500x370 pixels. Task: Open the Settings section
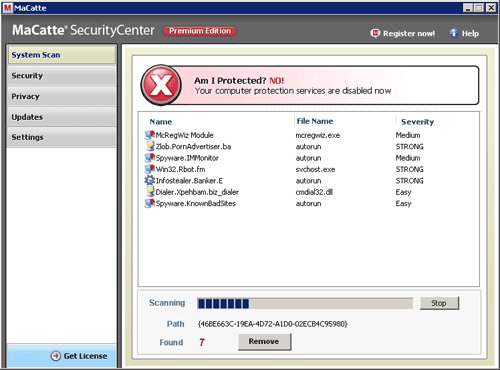(62, 137)
